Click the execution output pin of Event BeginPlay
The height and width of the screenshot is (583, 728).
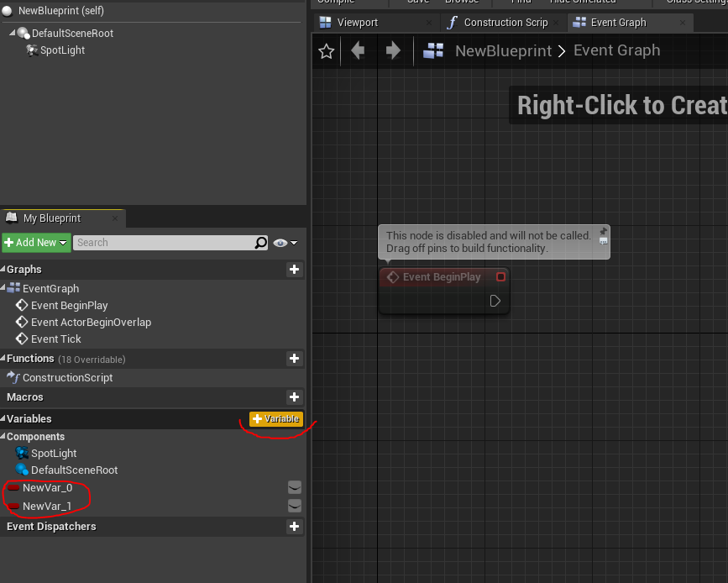click(495, 301)
